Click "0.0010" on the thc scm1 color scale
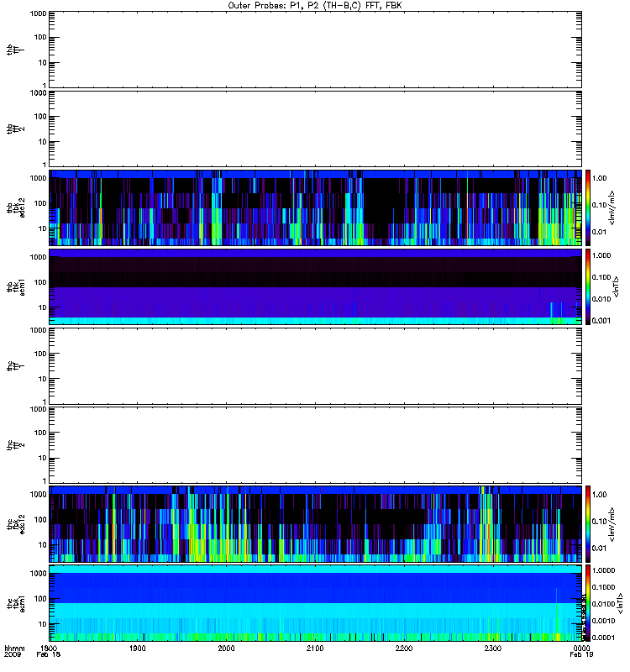 [603, 621]
